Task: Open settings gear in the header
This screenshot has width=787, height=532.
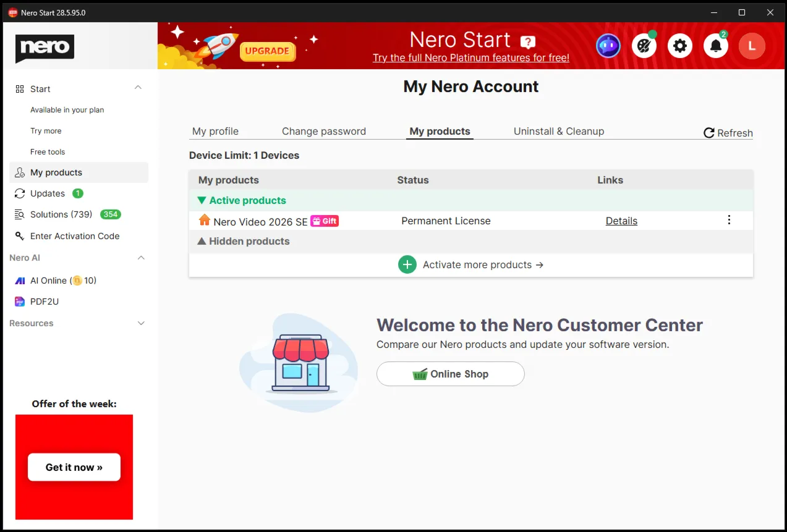Action: 680,46
